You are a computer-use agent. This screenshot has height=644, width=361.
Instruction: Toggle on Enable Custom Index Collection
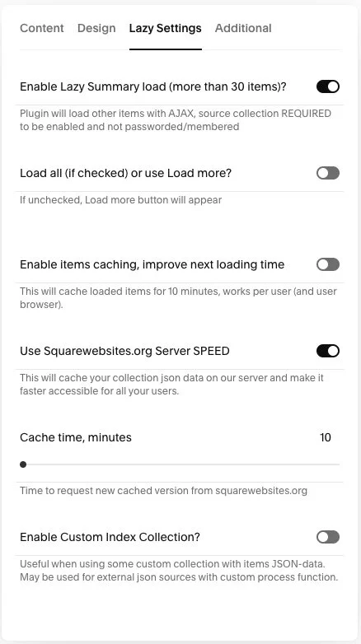tap(328, 537)
